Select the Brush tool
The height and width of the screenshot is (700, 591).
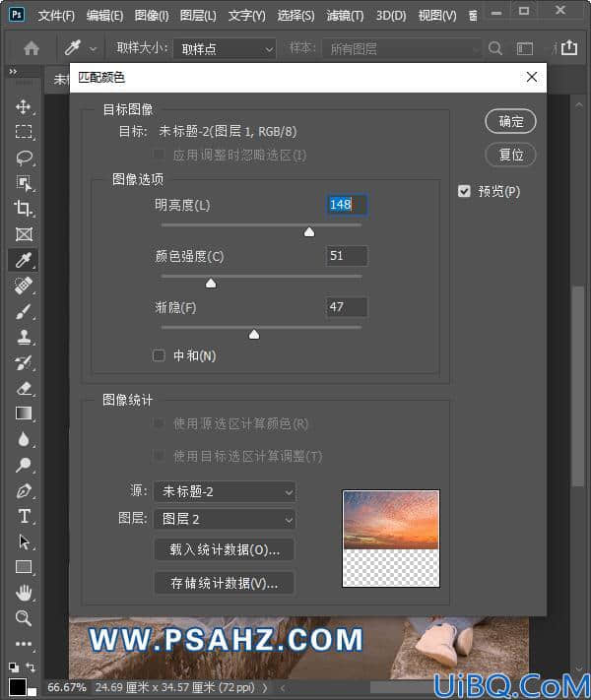coord(24,311)
